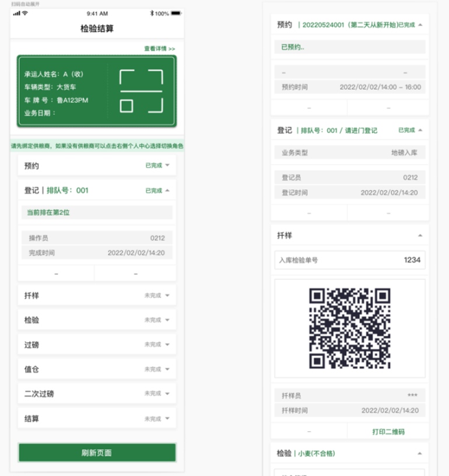The image size is (449, 476).
Task: Click the 登记员 0212 row
Action: click(350, 177)
